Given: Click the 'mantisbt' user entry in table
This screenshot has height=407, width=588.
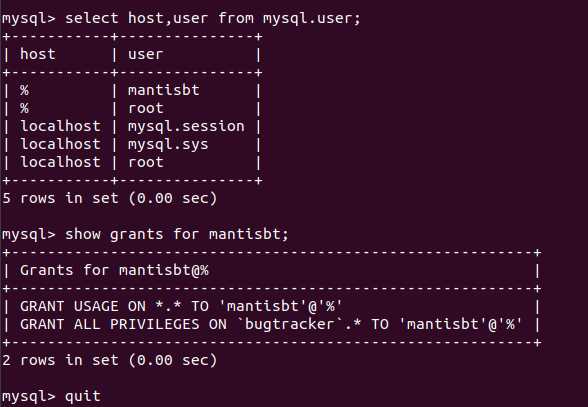Looking at the screenshot, I should click(x=164, y=90).
